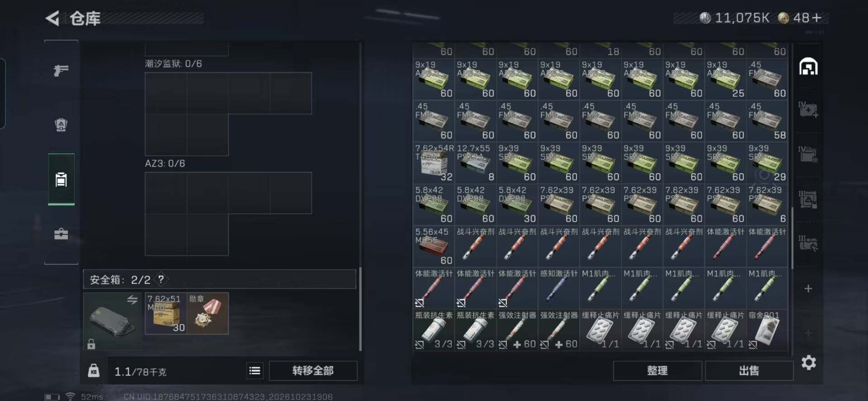Tap the plus next to the 48 gold balance
The image size is (868, 401).
pyautogui.click(x=816, y=18)
